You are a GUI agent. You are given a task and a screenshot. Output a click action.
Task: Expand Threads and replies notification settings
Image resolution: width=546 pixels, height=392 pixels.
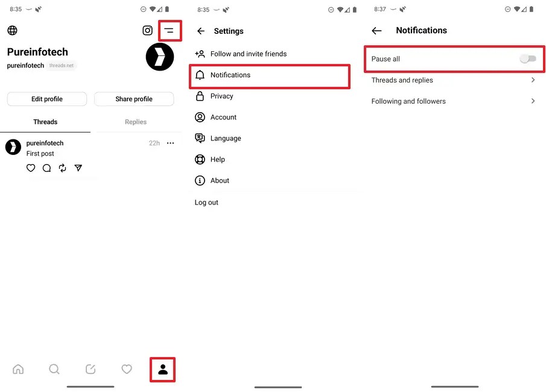click(454, 80)
